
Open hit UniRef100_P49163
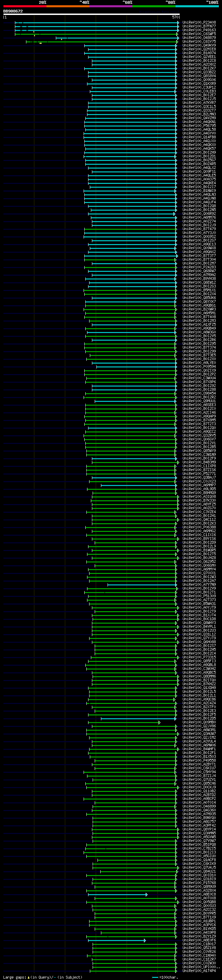tap(199, 30)
